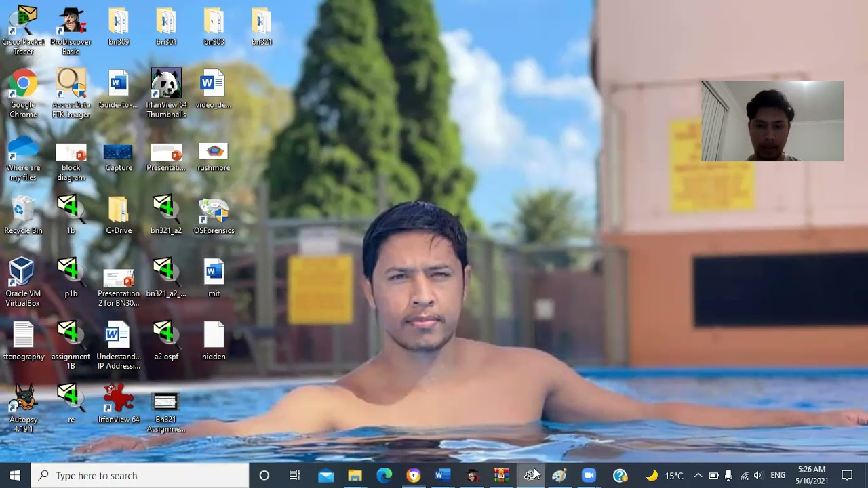Open the bn321 folder
This screenshot has height=488, width=868.
(x=261, y=27)
